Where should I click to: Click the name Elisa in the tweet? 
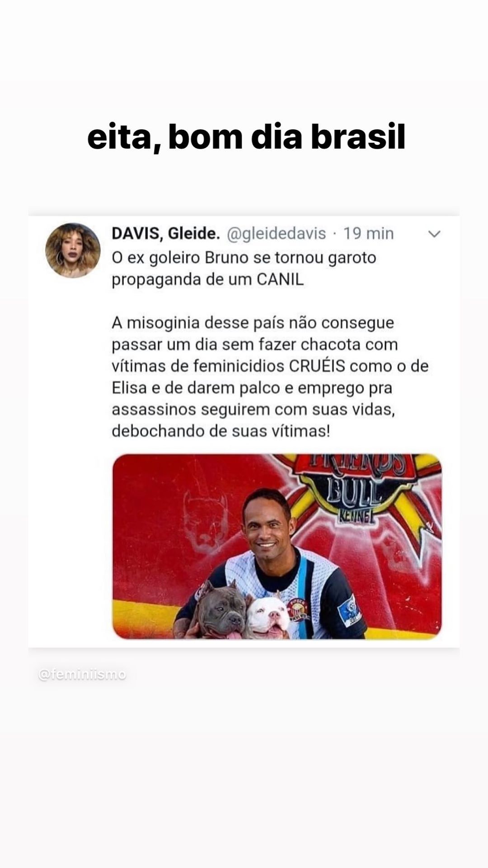[128, 387]
